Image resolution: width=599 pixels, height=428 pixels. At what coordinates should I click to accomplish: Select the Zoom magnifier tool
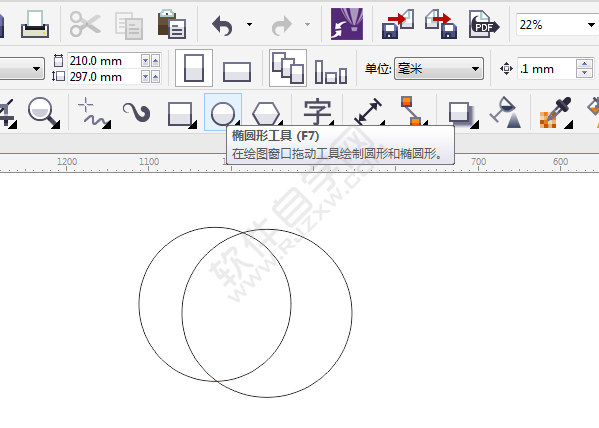point(43,112)
